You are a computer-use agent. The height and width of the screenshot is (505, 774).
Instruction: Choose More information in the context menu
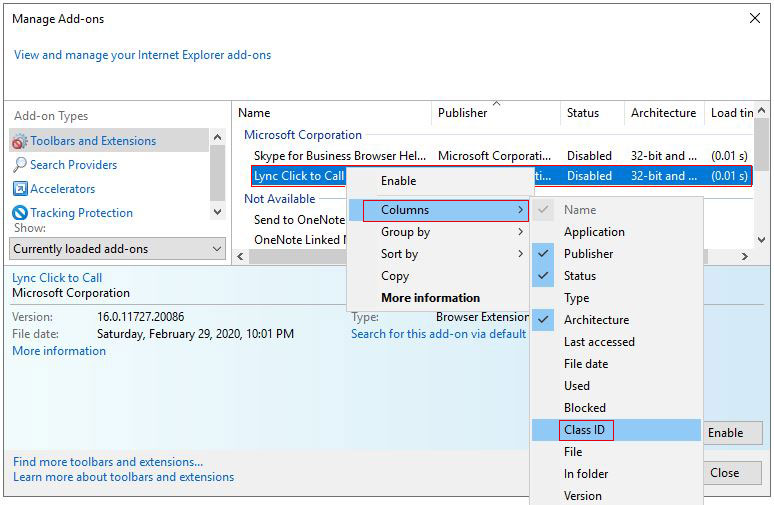(x=438, y=298)
